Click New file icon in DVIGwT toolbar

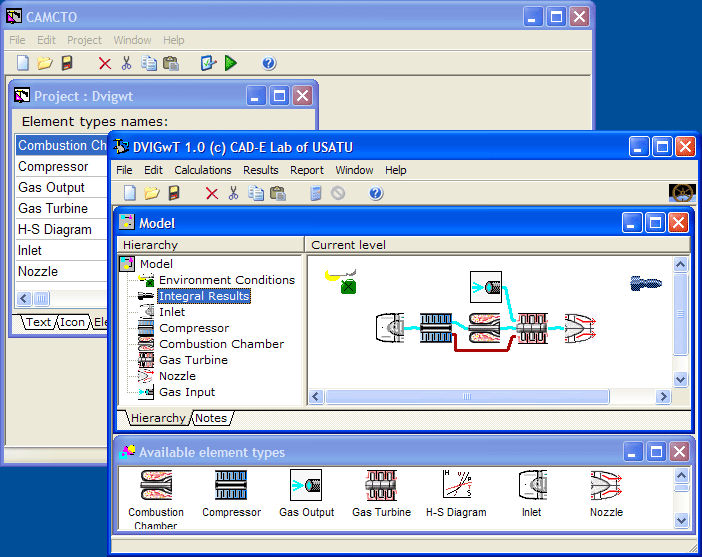click(x=129, y=193)
